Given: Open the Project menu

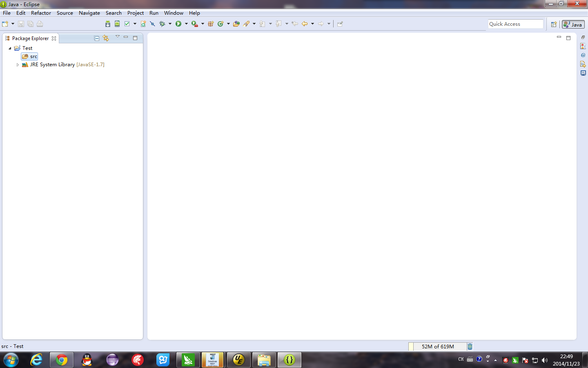Looking at the screenshot, I should pos(136,13).
